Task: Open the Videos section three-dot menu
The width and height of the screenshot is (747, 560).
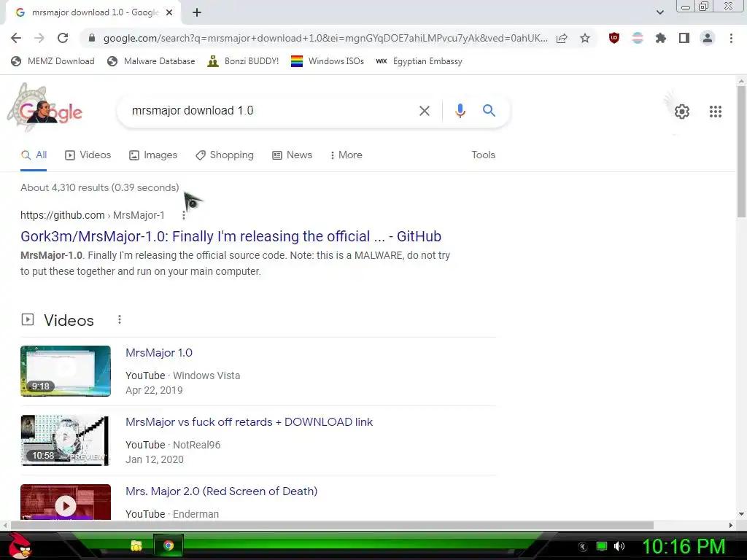Action: pos(120,319)
